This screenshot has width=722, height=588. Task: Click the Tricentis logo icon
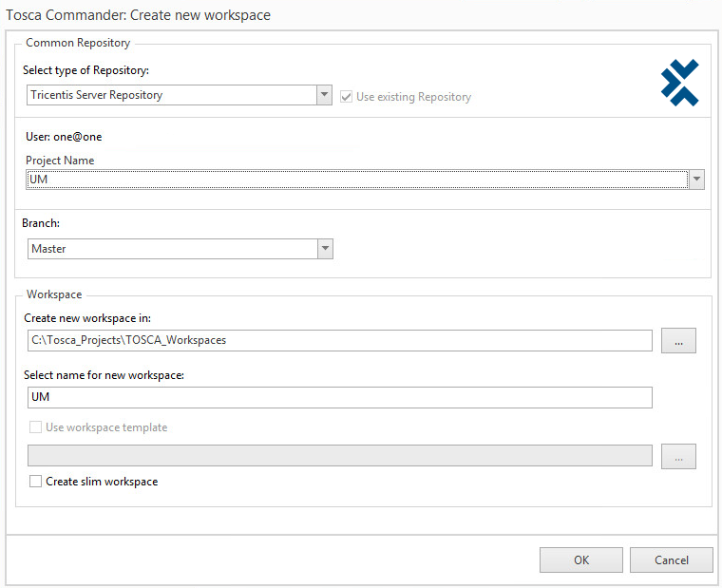(679, 83)
